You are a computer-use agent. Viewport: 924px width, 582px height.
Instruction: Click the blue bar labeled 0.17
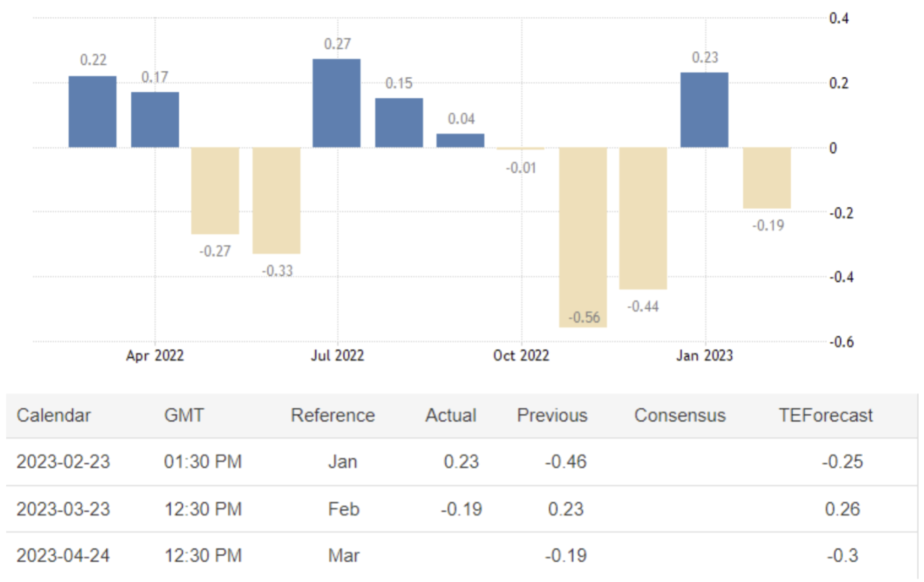[x=155, y=120]
